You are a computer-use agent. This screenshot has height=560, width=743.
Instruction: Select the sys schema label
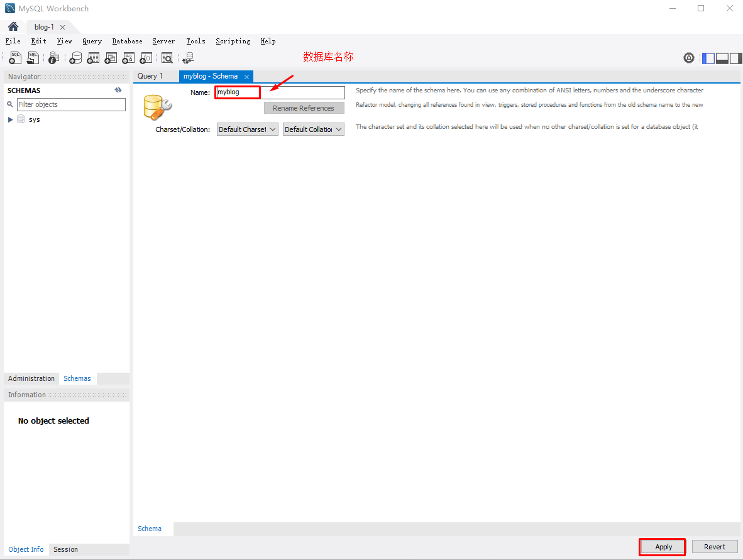[34, 119]
